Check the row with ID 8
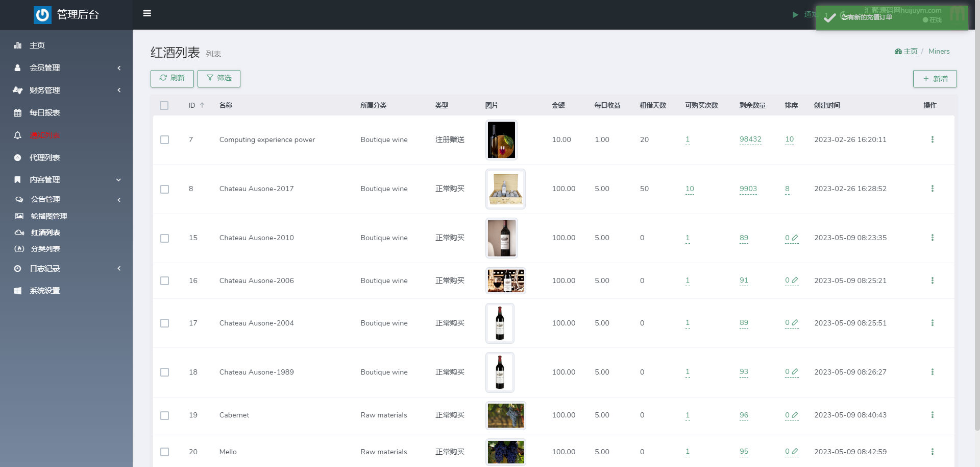The width and height of the screenshot is (980, 467). point(164,189)
